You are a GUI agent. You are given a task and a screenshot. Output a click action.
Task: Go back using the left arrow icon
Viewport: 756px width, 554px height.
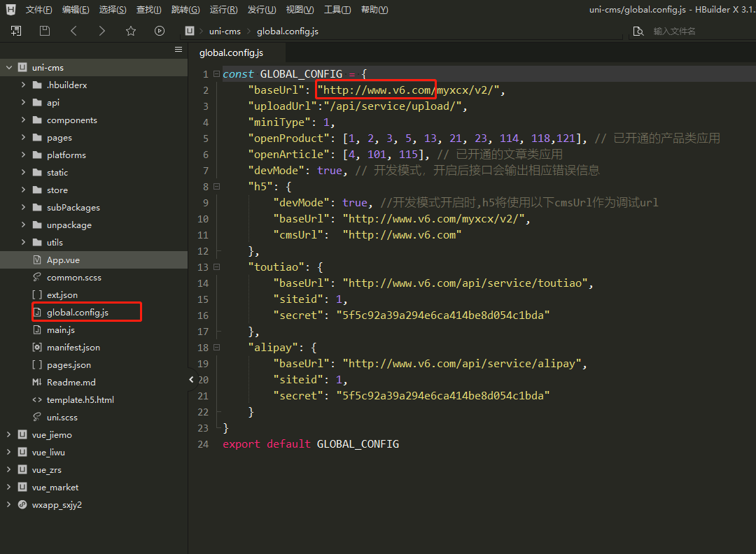pos(73,31)
